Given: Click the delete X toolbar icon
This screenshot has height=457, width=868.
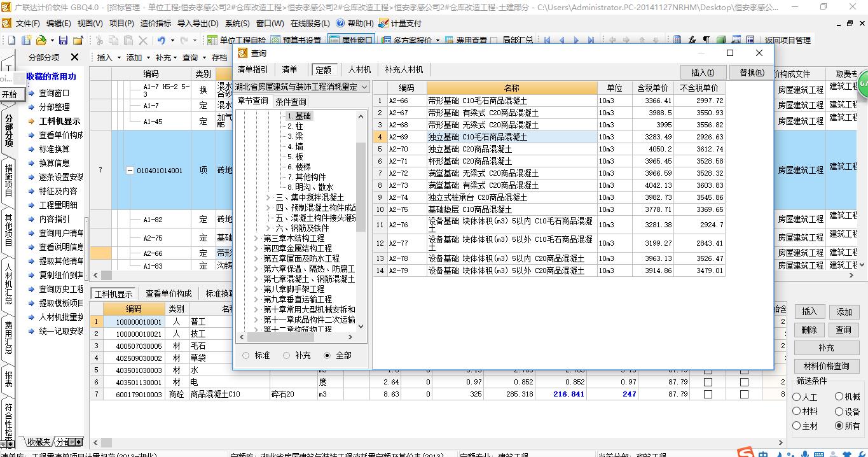Looking at the screenshot, I should click(143, 40).
